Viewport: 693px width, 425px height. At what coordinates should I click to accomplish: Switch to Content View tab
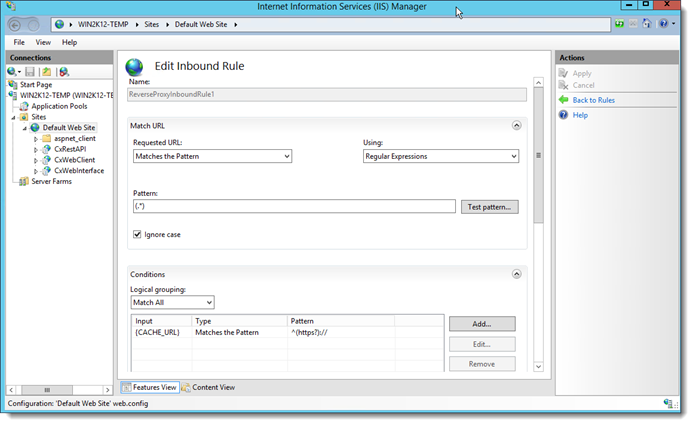click(x=209, y=387)
